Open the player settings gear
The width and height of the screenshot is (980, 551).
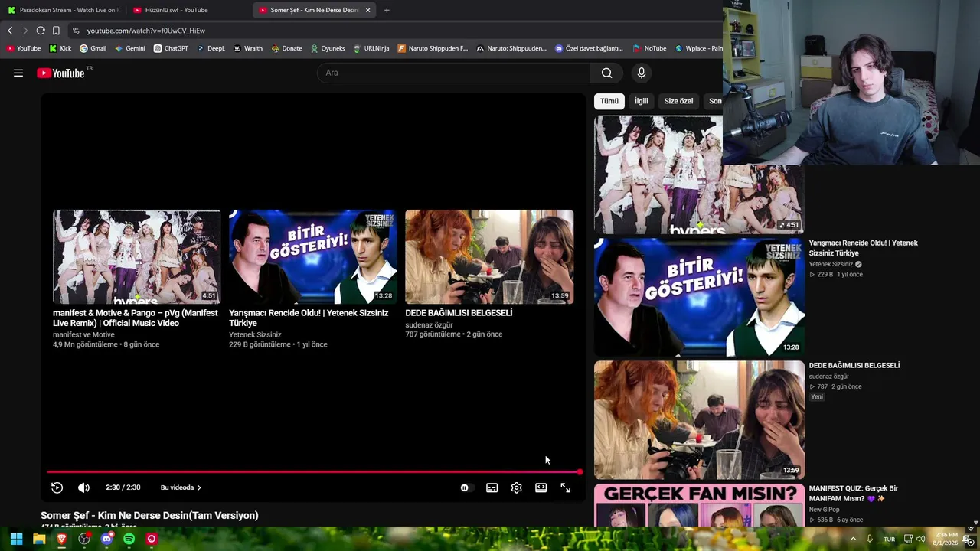tap(516, 487)
